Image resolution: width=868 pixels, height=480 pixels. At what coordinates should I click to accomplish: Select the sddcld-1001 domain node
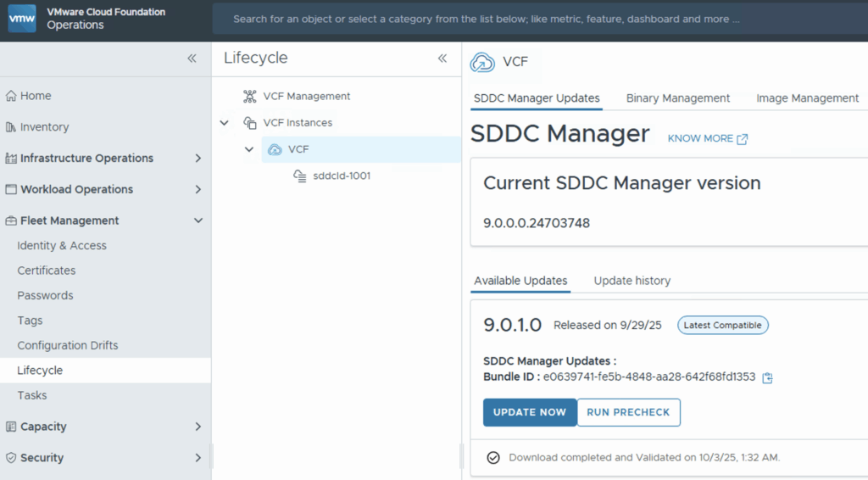(342, 176)
